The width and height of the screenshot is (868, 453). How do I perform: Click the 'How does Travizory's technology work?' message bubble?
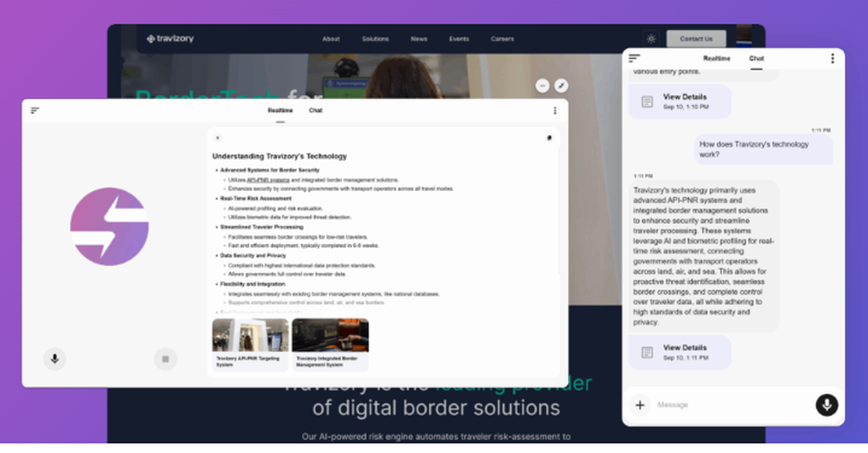coord(763,149)
